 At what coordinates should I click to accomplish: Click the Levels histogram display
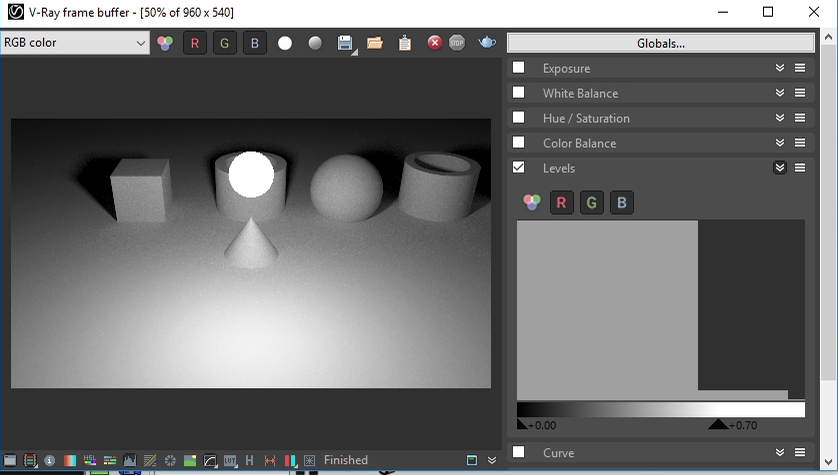tap(661, 309)
